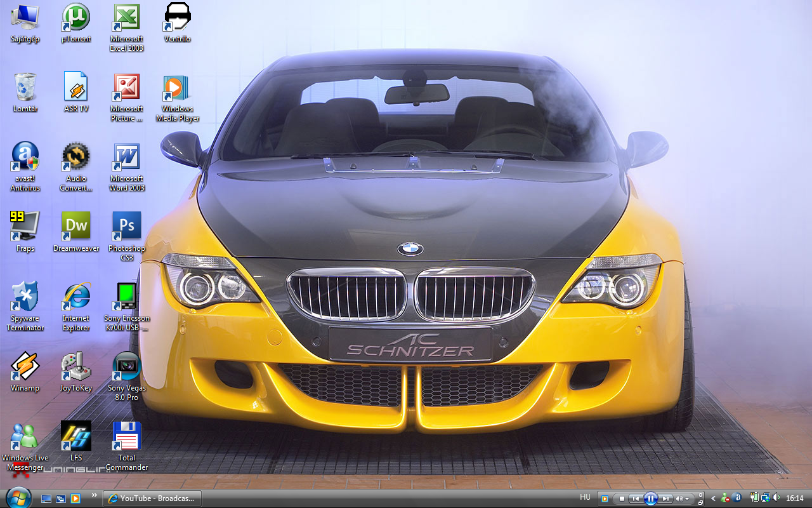This screenshot has height=508, width=812.
Task: Restore the Media Player window from the toolbar
Action: point(700,503)
